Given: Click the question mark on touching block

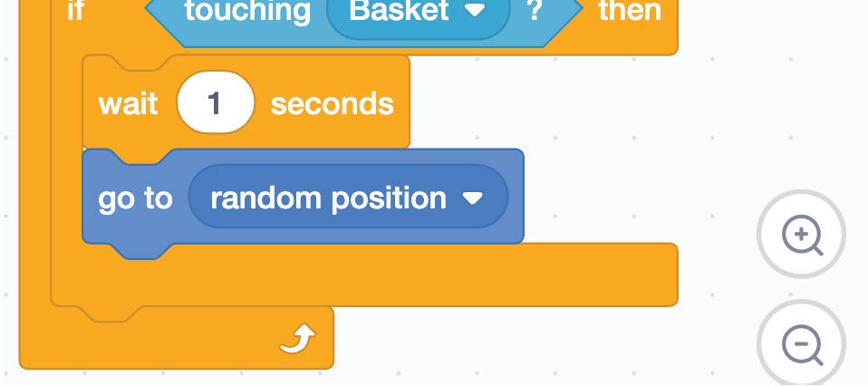Looking at the screenshot, I should pos(535,11).
